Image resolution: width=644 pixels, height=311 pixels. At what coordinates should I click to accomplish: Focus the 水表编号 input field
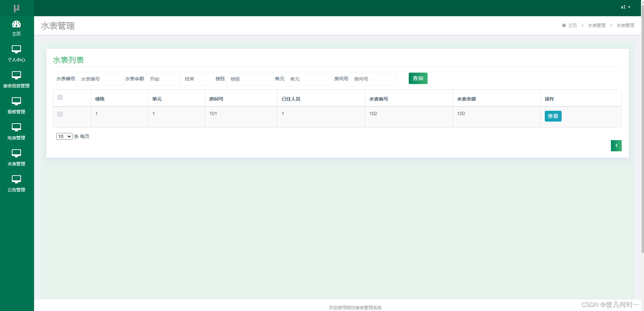coord(100,79)
